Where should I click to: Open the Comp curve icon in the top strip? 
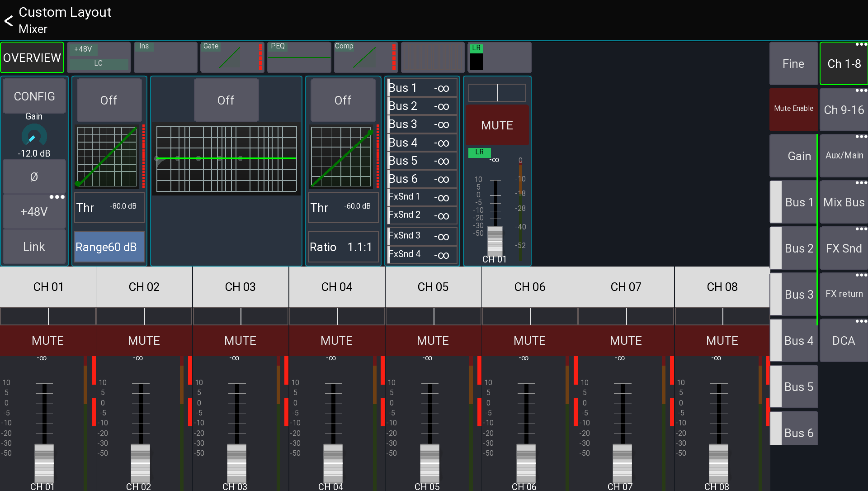[365, 57]
